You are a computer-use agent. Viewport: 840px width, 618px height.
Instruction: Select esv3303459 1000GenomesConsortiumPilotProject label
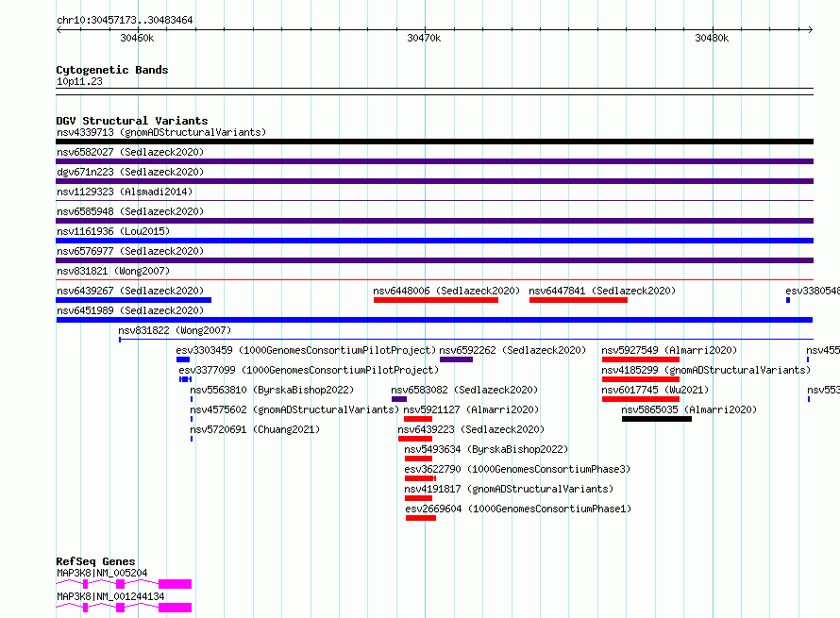(x=306, y=350)
